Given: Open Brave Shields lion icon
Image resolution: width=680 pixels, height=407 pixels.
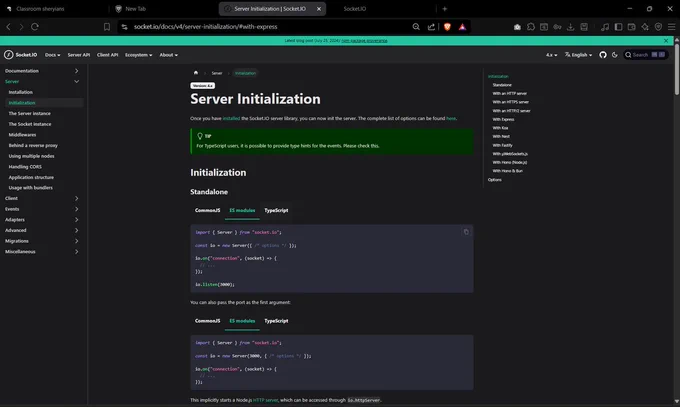Looking at the screenshot, I should coord(447,27).
